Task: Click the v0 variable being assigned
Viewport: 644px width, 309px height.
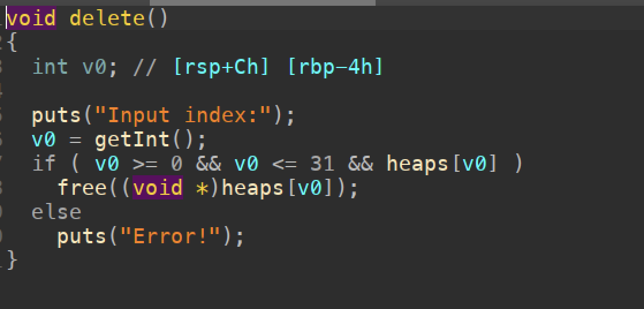Action: [x=44, y=140]
